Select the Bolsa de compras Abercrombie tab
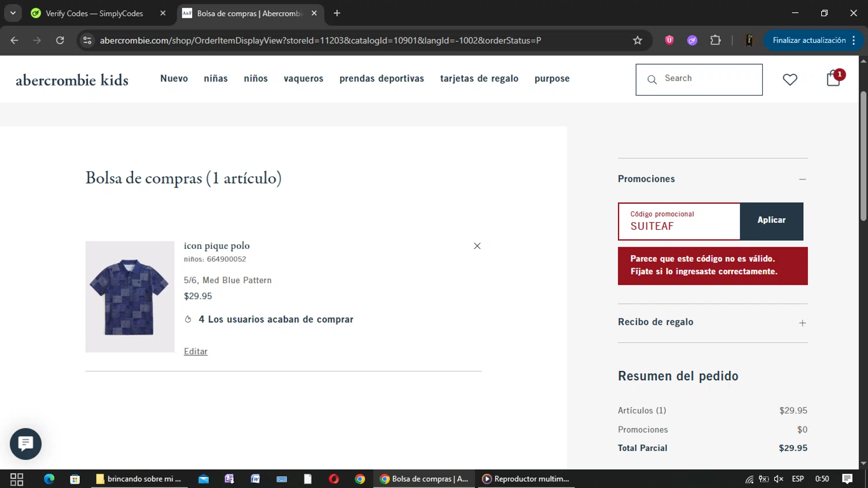The image size is (868, 488). (x=250, y=13)
